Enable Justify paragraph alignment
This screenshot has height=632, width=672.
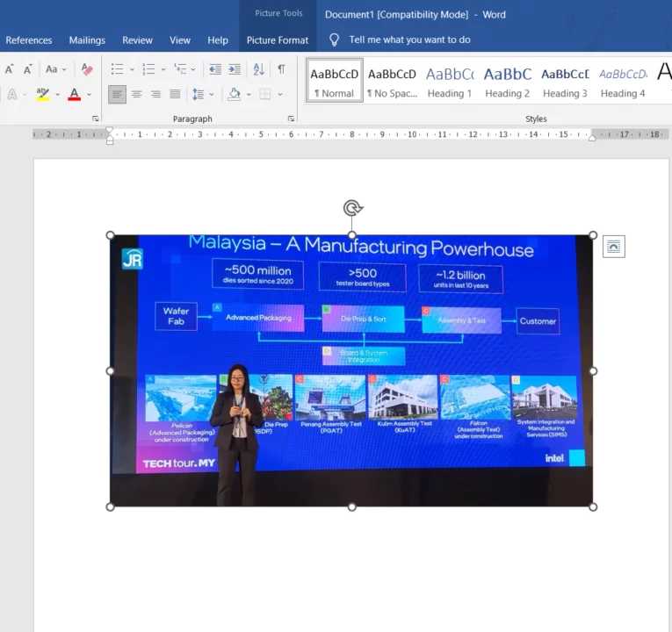point(175,94)
